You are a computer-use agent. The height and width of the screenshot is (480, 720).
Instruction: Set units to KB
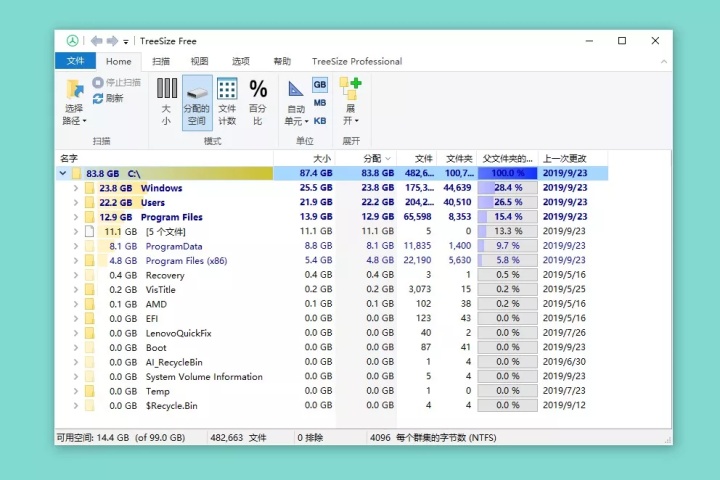coord(320,121)
